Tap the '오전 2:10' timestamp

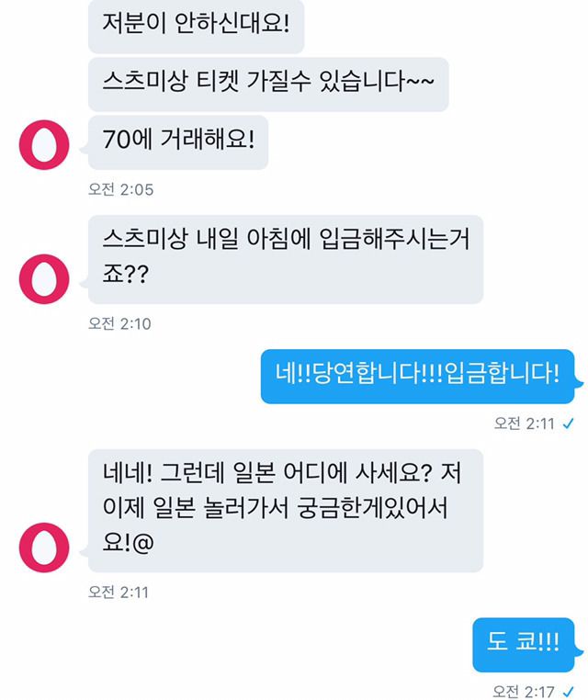pos(119,323)
